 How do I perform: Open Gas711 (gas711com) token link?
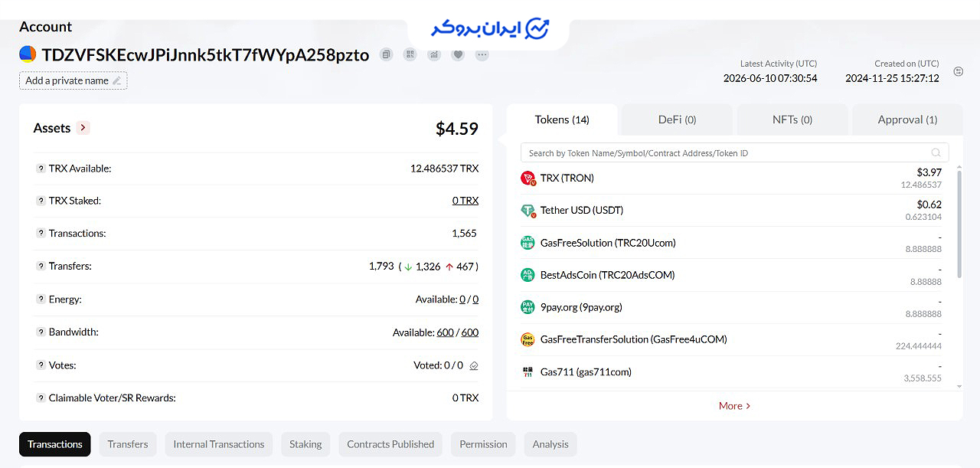point(586,372)
